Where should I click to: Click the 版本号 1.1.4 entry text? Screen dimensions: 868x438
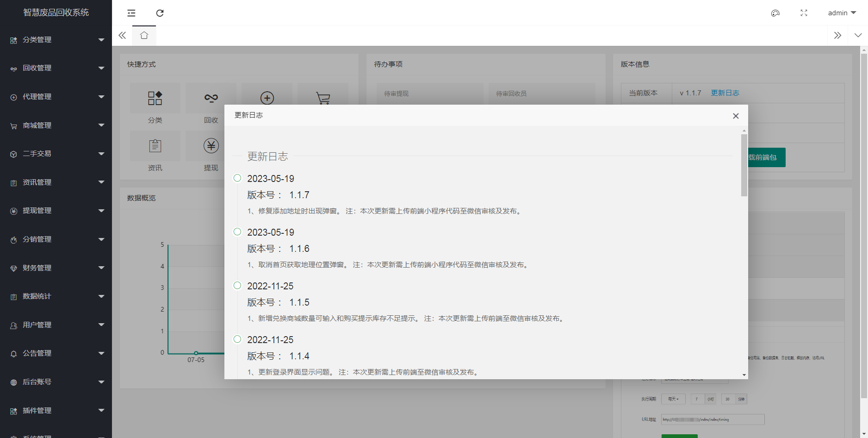pos(278,356)
